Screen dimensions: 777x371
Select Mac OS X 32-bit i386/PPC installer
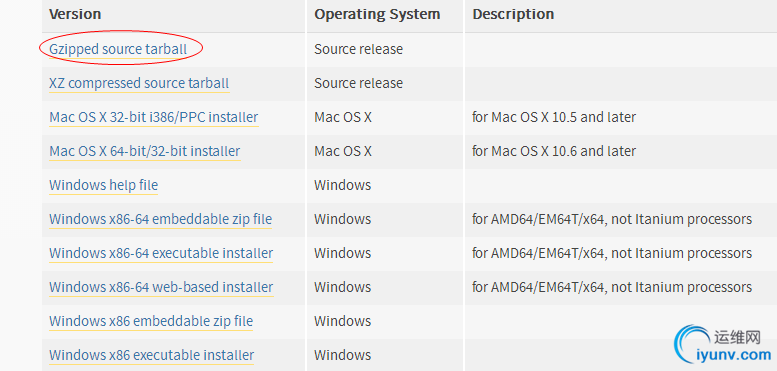point(154,117)
